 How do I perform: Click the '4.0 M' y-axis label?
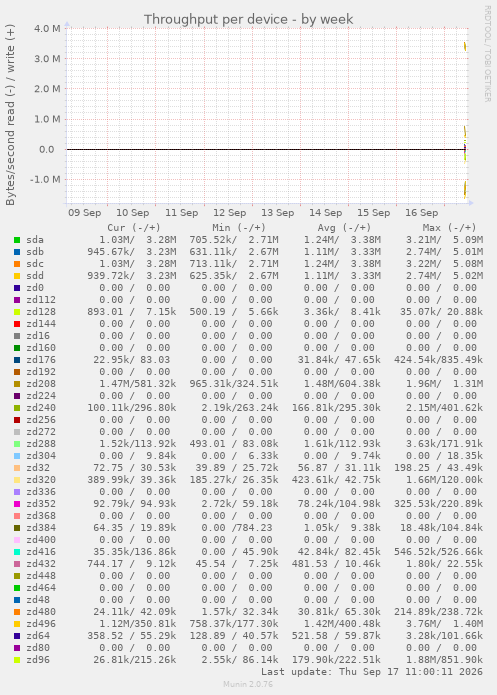pyautogui.click(x=47, y=28)
